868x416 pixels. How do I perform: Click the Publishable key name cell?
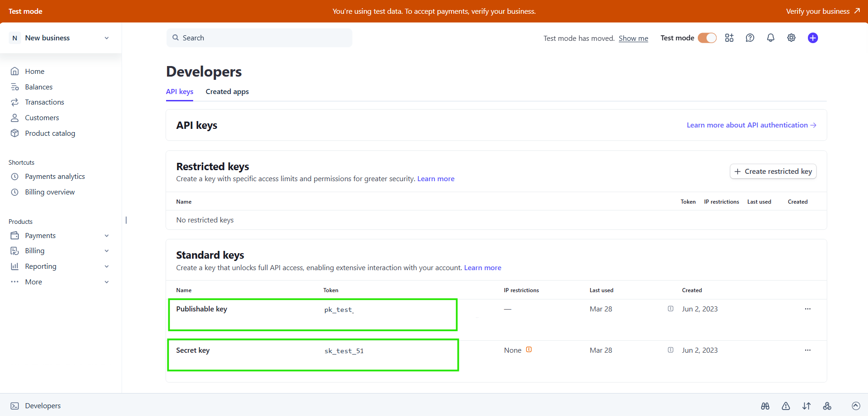pyautogui.click(x=202, y=309)
